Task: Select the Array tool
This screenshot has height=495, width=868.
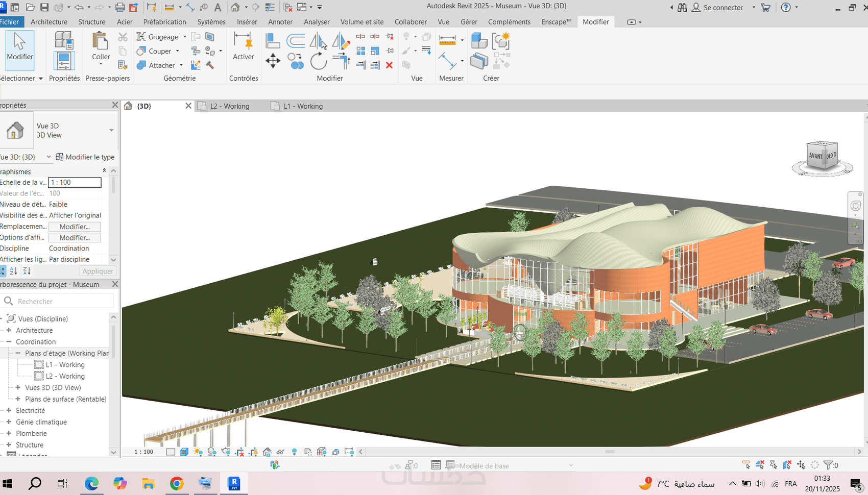Action: click(x=361, y=51)
